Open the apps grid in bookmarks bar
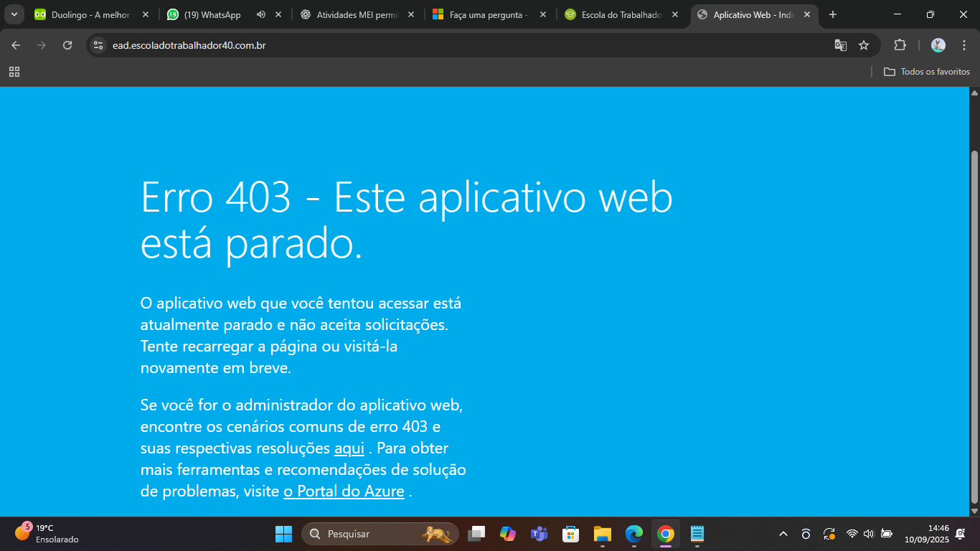 point(14,72)
